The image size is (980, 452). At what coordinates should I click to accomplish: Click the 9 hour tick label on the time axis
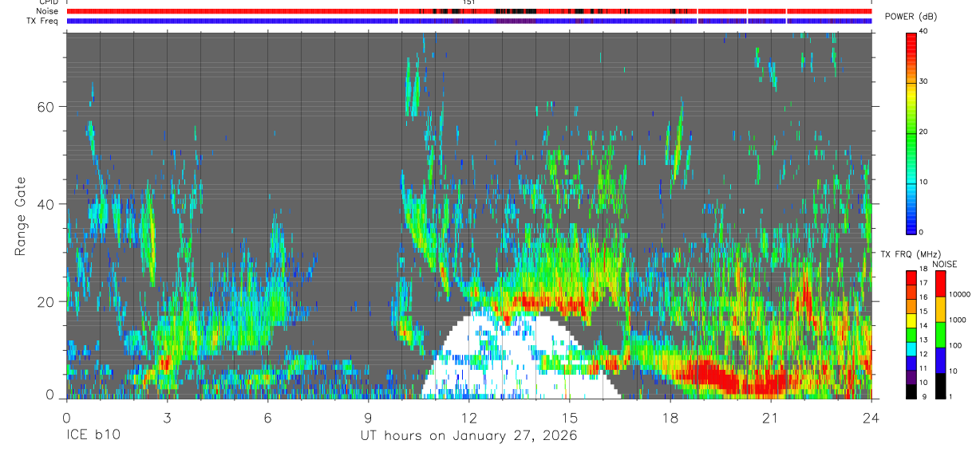point(368,418)
